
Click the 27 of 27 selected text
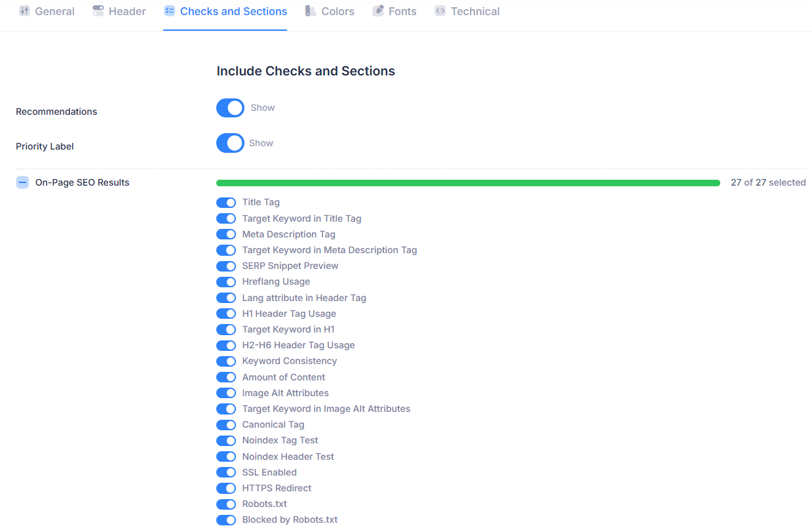pyautogui.click(x=768, y=183)
